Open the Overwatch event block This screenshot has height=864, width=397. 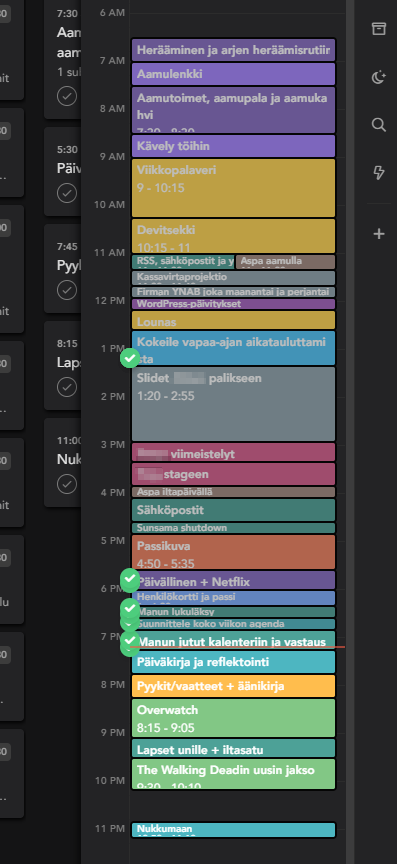coord(233,718)
